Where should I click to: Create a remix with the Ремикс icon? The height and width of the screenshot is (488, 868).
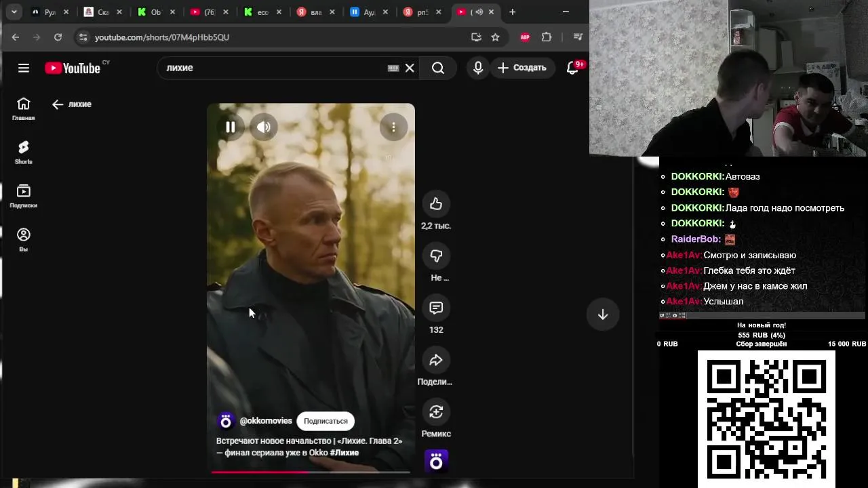(x=436, y=411)
